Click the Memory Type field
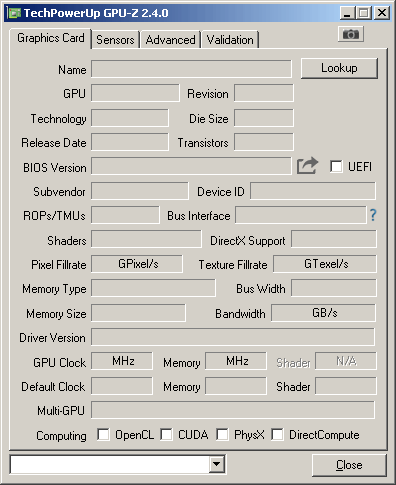The height and width of the screenshot is (485, 396). point(153,288)
